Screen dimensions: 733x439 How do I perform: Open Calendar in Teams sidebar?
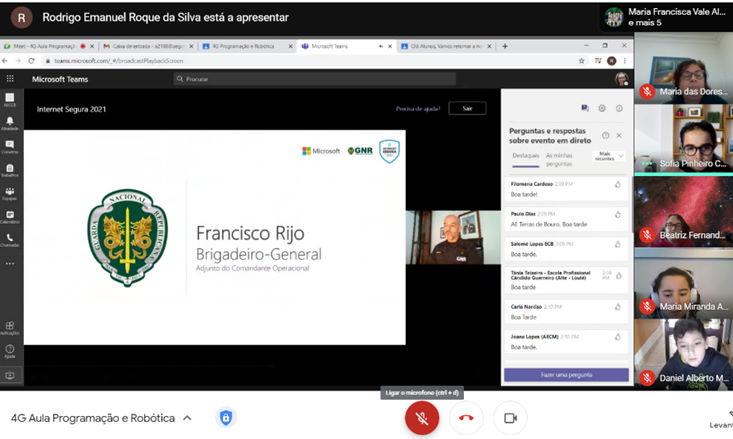pyautogui.click(x=10, y=216)
